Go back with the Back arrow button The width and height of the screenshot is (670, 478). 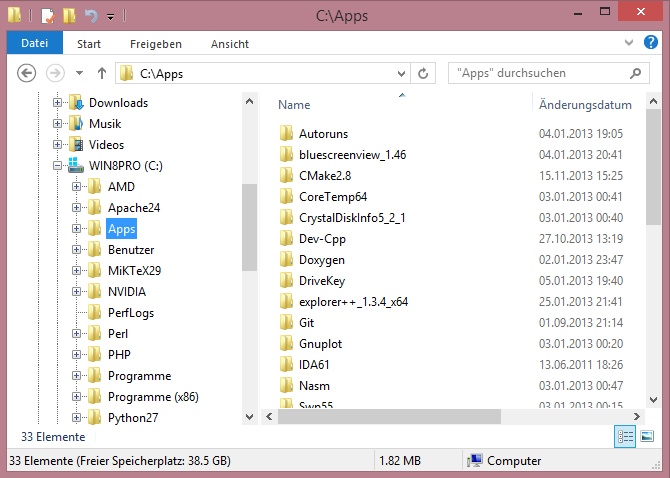pyautogui.click(x=26, y=73)
